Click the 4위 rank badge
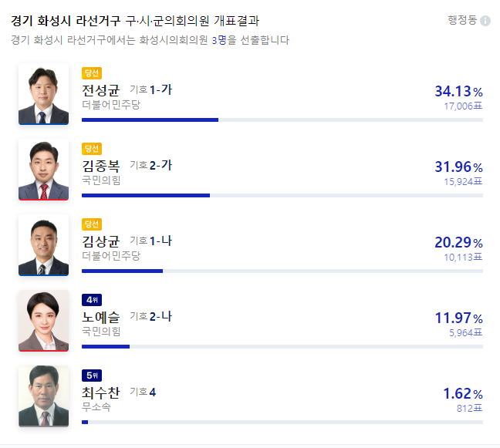Image resolution: width=500 pixels, height=448 pixels. [92, 300]
